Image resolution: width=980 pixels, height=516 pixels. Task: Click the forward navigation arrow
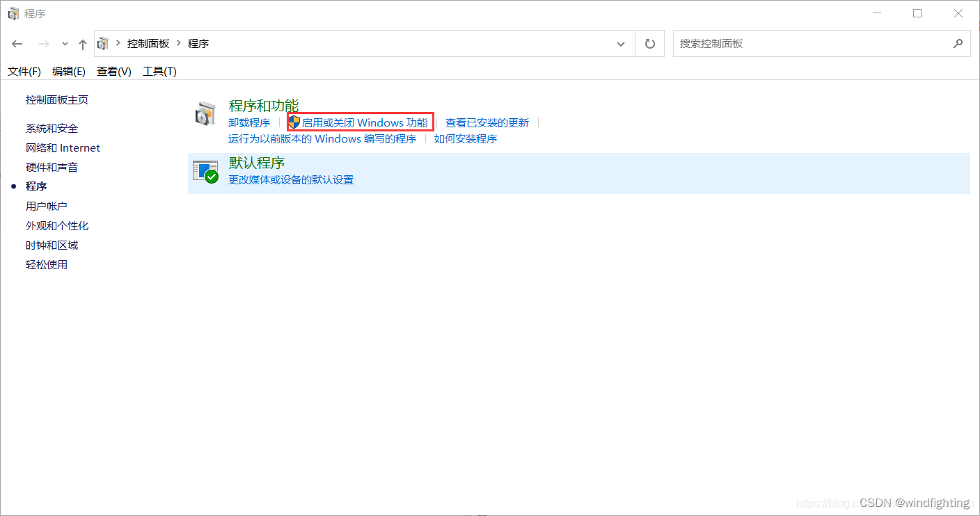click(x=44, y=44)
